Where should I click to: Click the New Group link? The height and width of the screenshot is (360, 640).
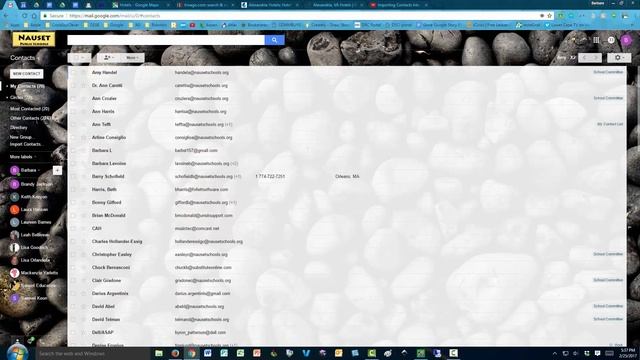point(21,137)
